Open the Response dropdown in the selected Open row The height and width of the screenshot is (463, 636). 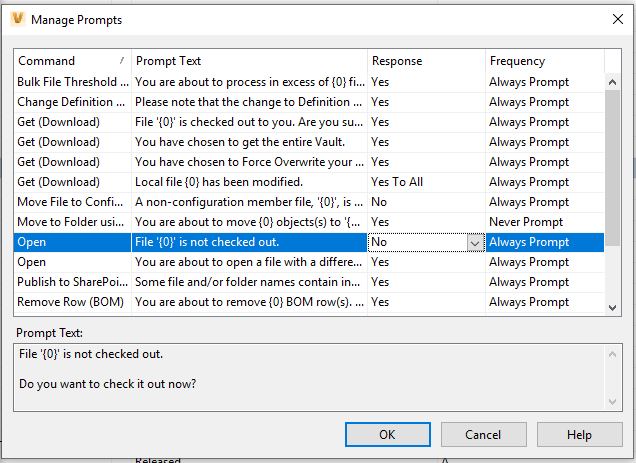[x=475, y=243]
